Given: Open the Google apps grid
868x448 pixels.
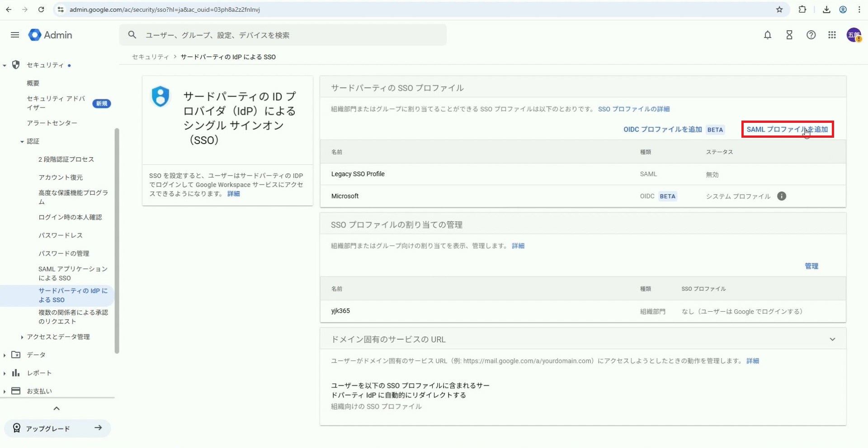Looking at the screenshot, I should point(832,35).
